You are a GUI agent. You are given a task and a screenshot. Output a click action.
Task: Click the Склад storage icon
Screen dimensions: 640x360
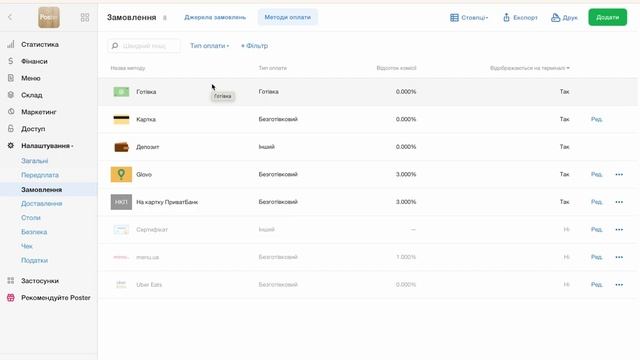11,95
